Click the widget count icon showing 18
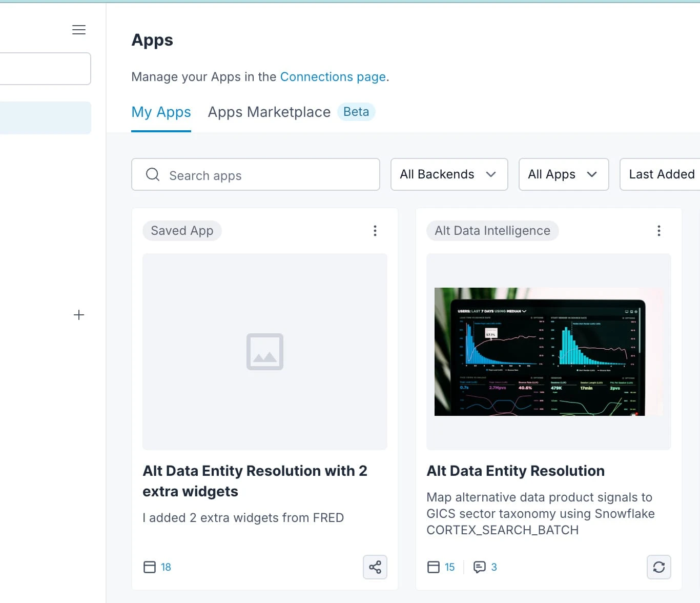Viewport: 700px width, 603px height. 150,567
